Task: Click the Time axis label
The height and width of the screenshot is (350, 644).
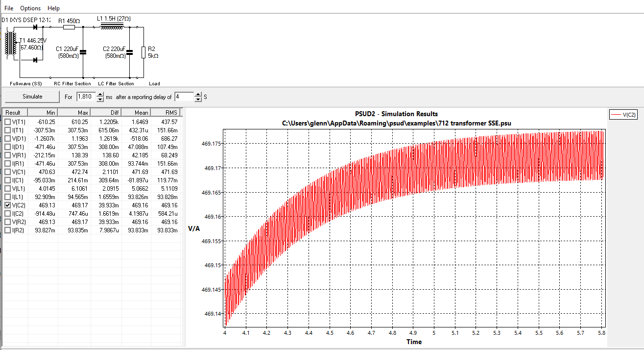Action: (x=414, y=342)
